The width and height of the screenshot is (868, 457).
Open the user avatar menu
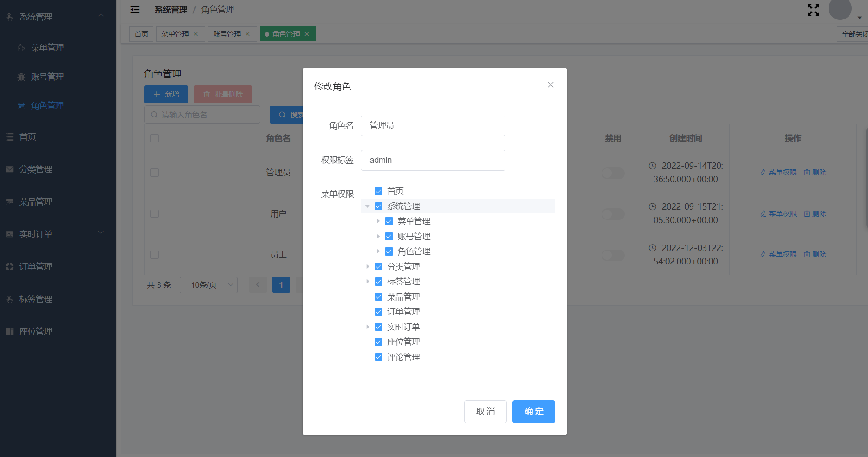coord(840,9)
